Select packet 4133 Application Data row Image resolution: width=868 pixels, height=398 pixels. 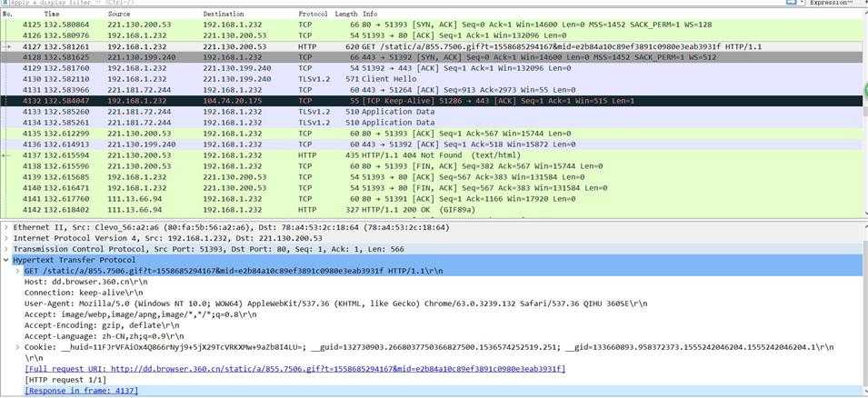(x=432, y=112)
